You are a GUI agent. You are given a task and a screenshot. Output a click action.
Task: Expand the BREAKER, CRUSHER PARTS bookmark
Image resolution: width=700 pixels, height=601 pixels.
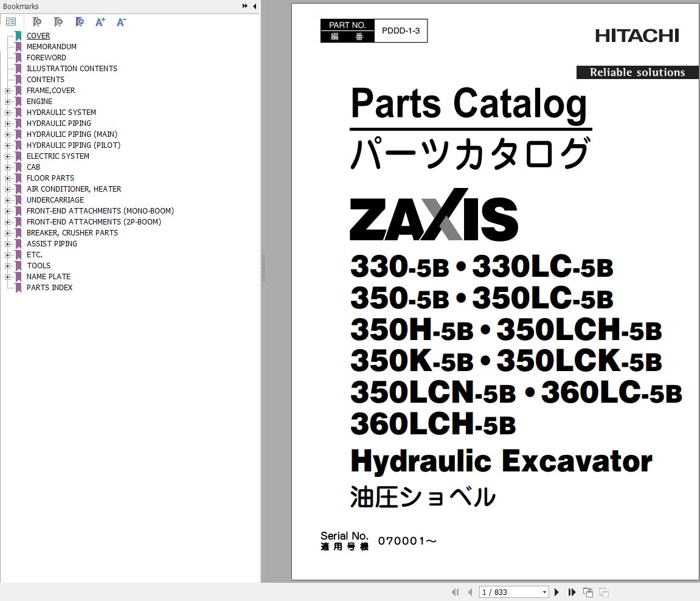coord(7,233)
